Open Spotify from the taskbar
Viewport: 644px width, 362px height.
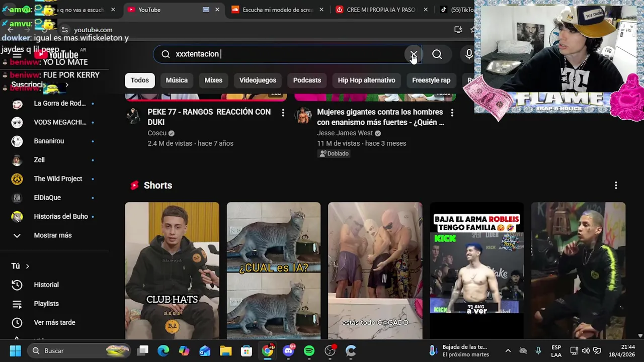(x=309, y=350)
